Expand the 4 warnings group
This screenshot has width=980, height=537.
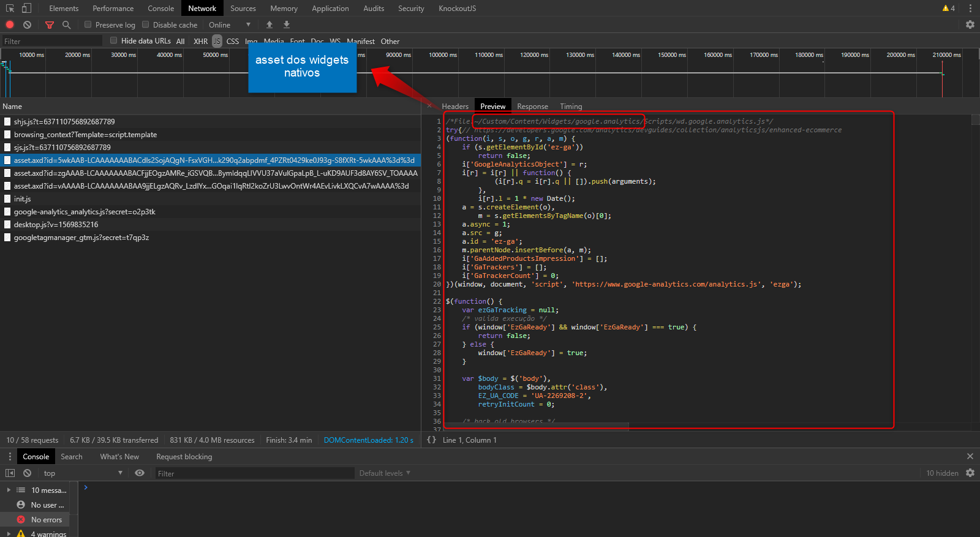coord(9,534)
